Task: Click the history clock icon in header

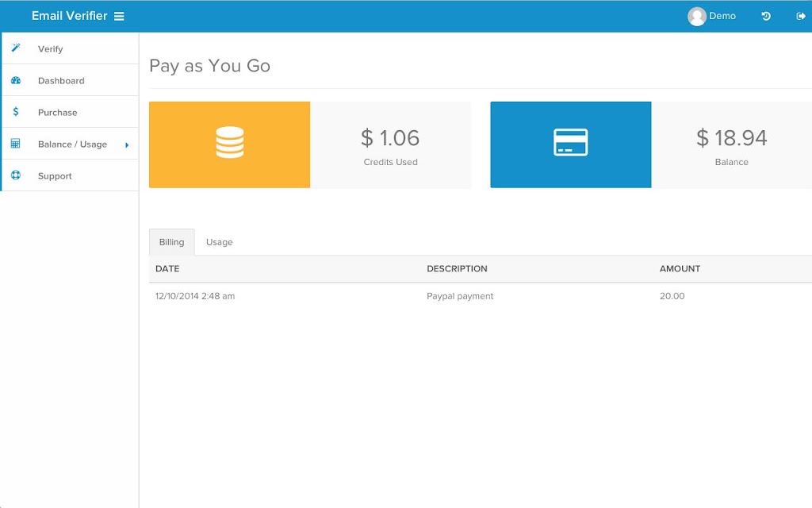Action: [x=766, y=16]
